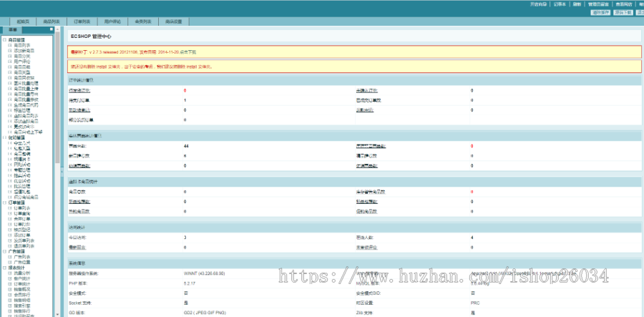
Task: Open 生成商品代码 in the sidebar tree
Action: click(26, 104)
